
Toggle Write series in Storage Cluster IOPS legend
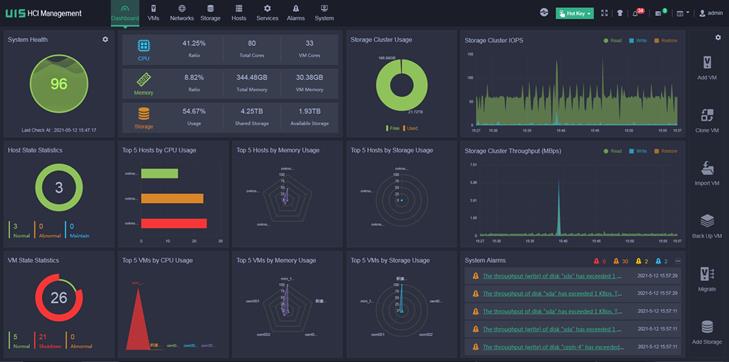638,41
